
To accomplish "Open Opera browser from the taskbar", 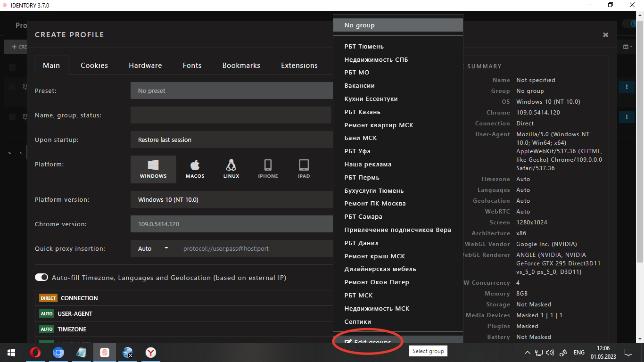I will point(35,353).
